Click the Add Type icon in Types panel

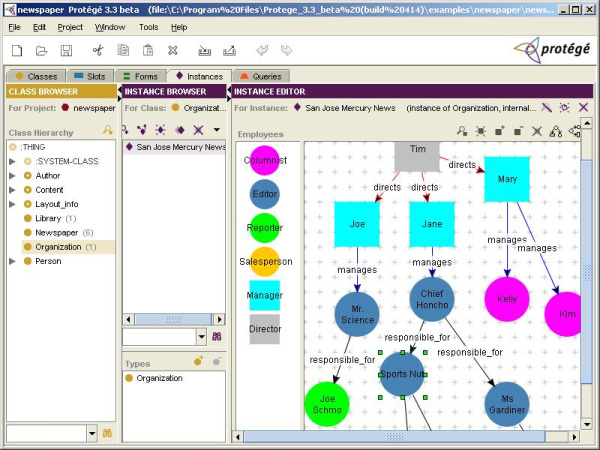pyautogui.click(x=199, y=361)
